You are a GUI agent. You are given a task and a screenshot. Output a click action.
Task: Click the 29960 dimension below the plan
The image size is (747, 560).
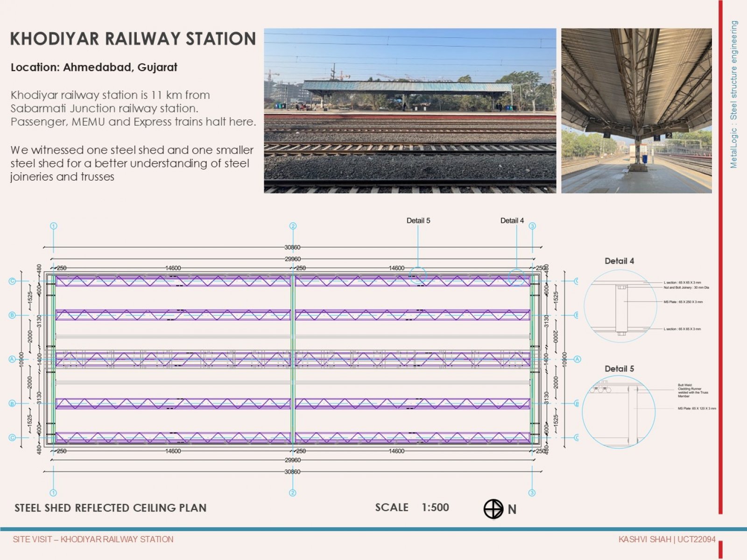click(x=293, y=460)
